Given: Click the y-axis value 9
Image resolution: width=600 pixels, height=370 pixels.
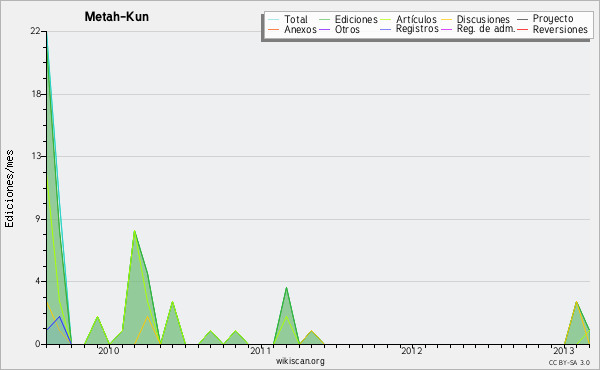Looking at the screenshot, I should 38,219.
